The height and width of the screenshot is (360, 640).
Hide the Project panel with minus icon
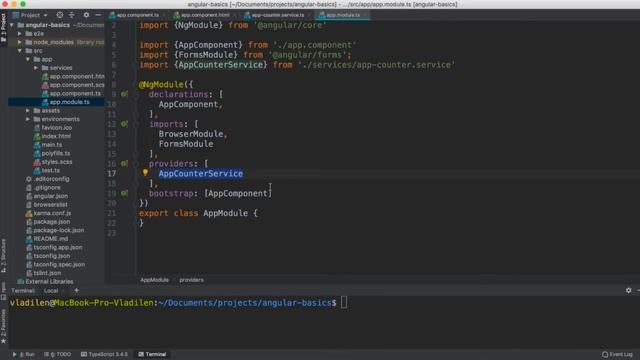[x=98, y=15]
